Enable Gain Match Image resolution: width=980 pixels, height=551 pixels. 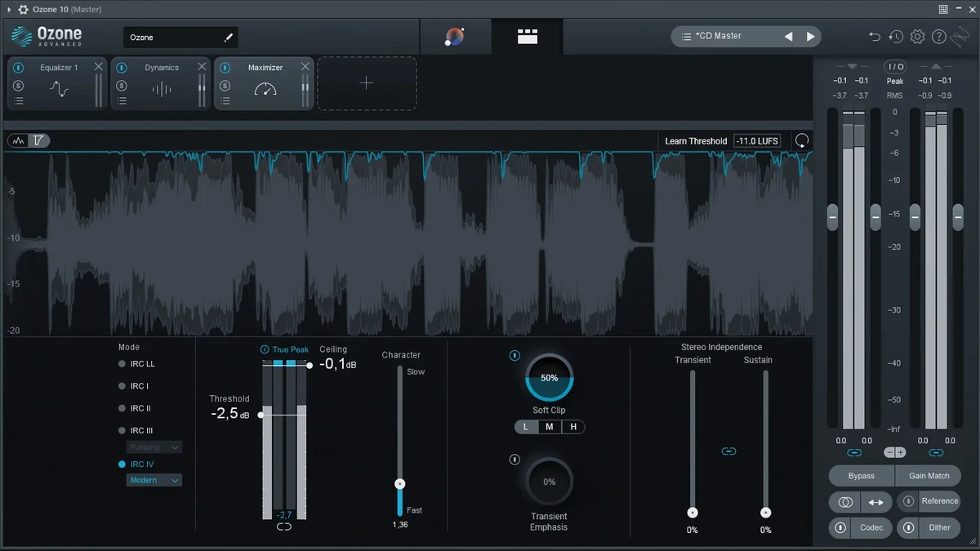click(x=929, y=476)
